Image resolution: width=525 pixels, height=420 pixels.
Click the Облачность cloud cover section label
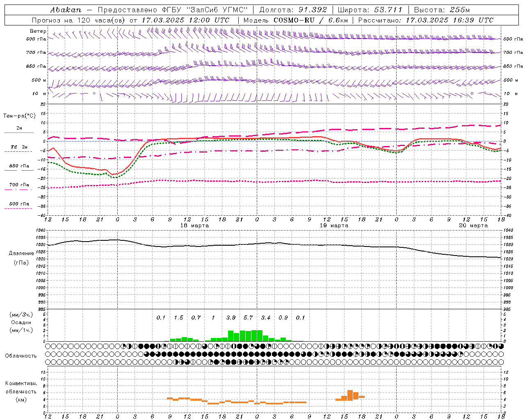pos(21,356)
